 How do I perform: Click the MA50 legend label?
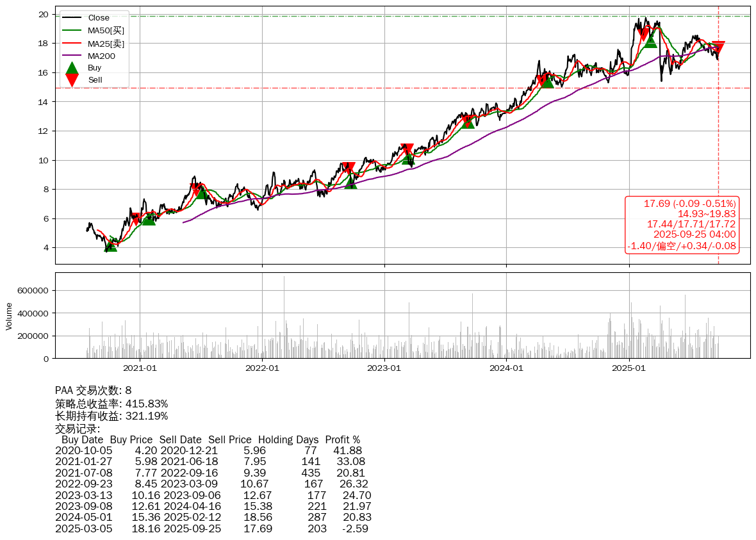(106, 31)
